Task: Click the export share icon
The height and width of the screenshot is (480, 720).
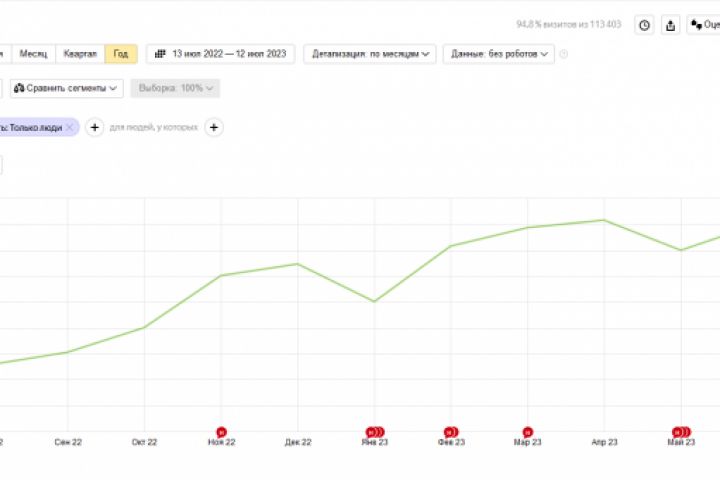Action: click(x=670, y=25)
